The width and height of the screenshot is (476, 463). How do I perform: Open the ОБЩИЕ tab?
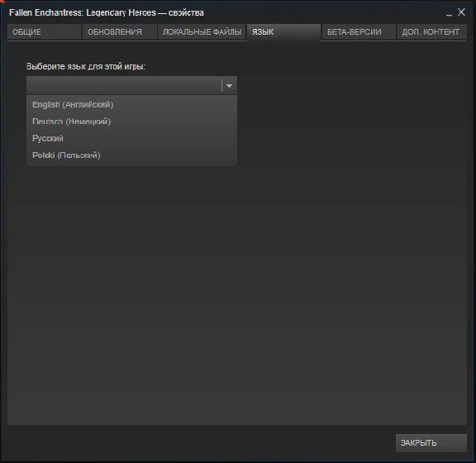click(x=45, y=32)
